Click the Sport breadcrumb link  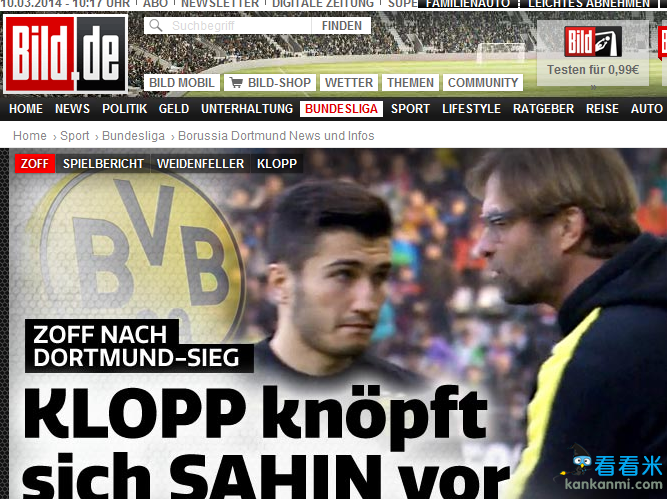74,136
